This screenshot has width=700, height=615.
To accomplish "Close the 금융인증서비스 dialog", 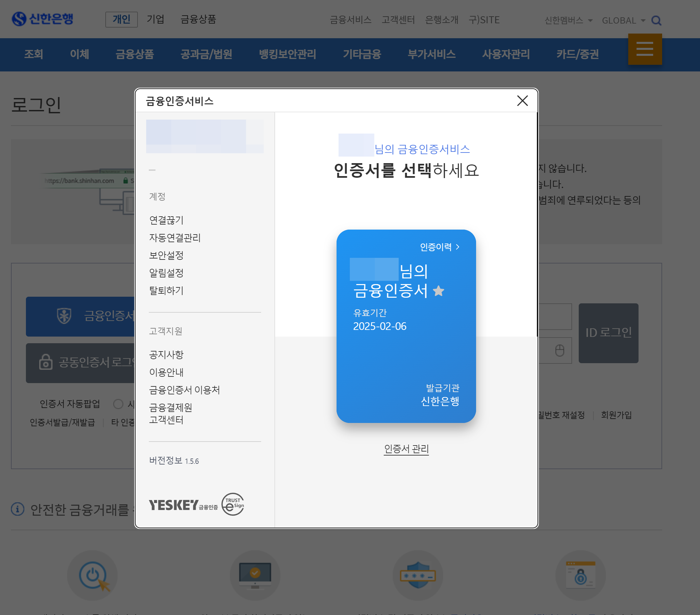I will (522, 101).
